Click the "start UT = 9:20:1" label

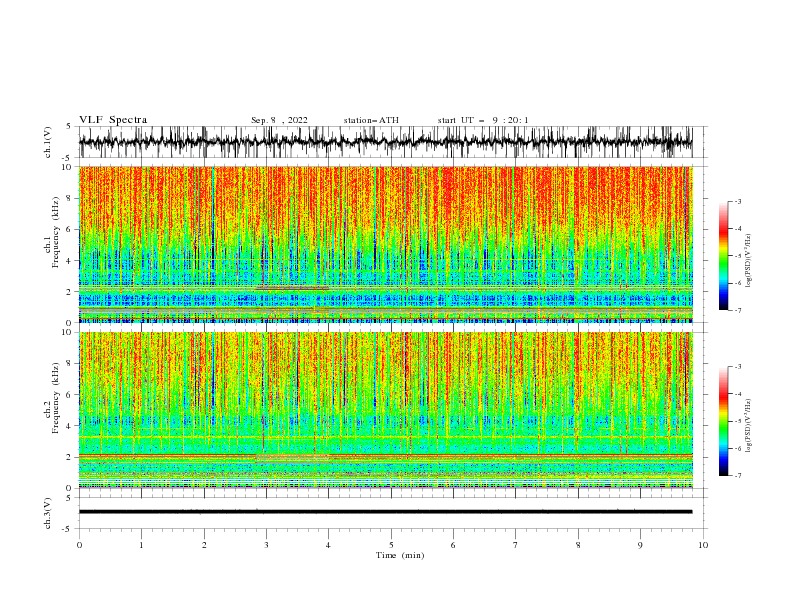(x=483, y=120)
